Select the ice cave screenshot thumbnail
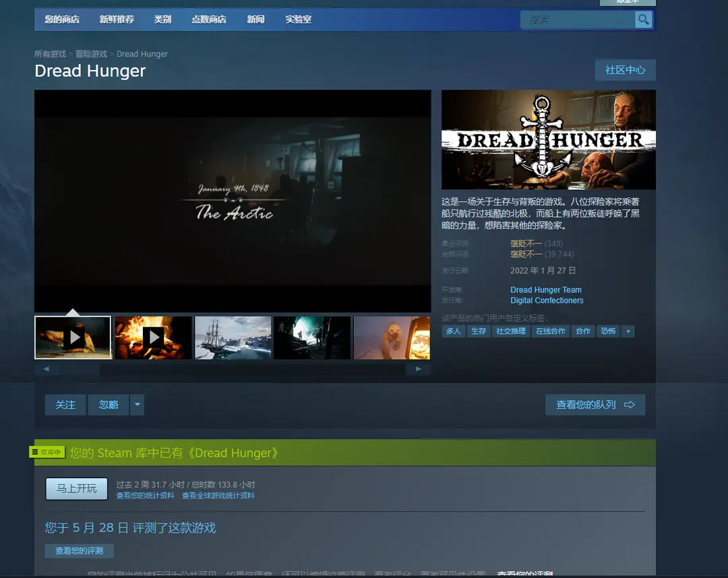Viewport: 728px width, 578px height. 312,338
